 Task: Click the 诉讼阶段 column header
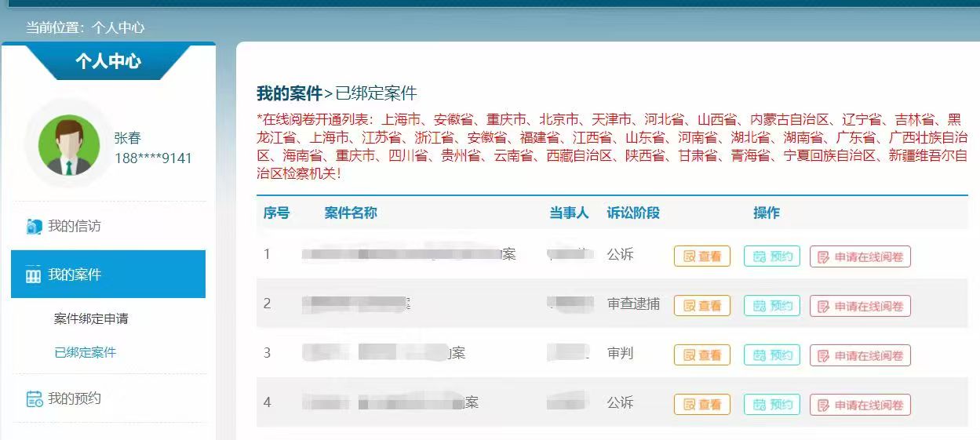[633, 213]
